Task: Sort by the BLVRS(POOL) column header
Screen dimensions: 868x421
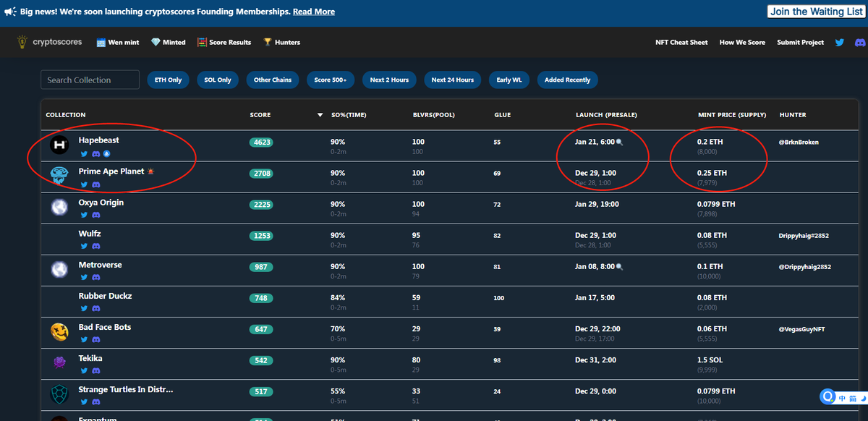Action: 433,115
